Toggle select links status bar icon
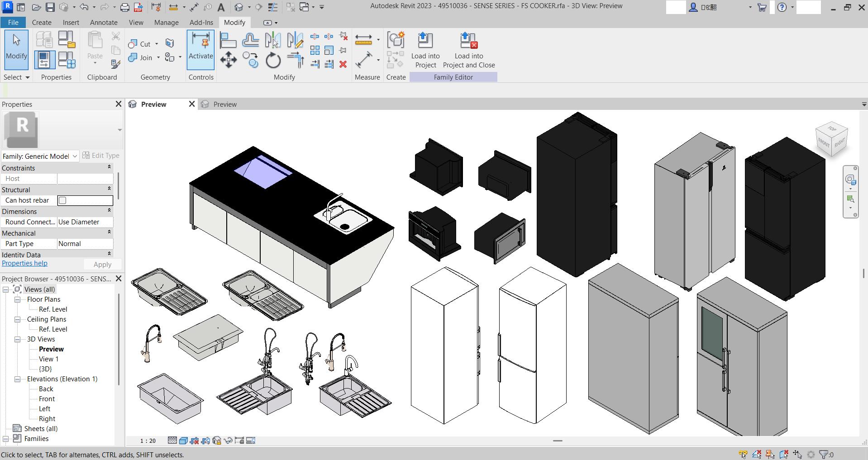This screenshot has width=868, height=460. (x=743, y=455)
